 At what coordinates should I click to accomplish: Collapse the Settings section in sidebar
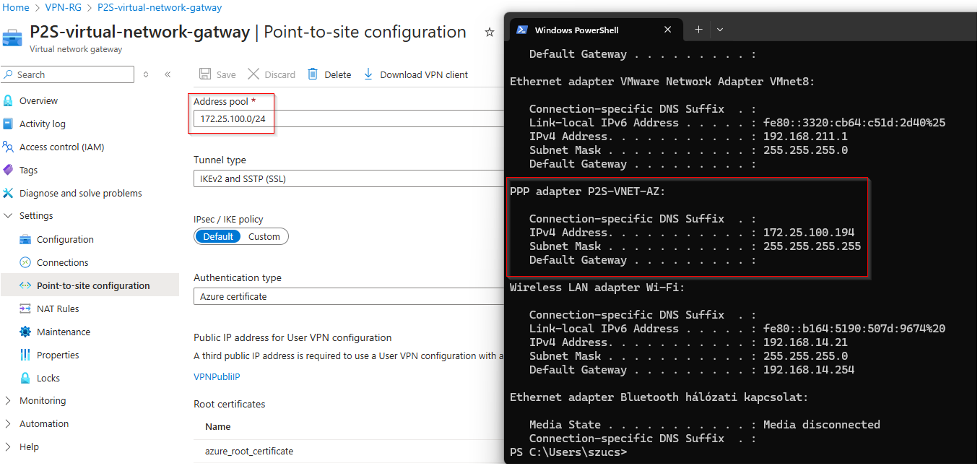pyautogui.click(x=9, y=216)
